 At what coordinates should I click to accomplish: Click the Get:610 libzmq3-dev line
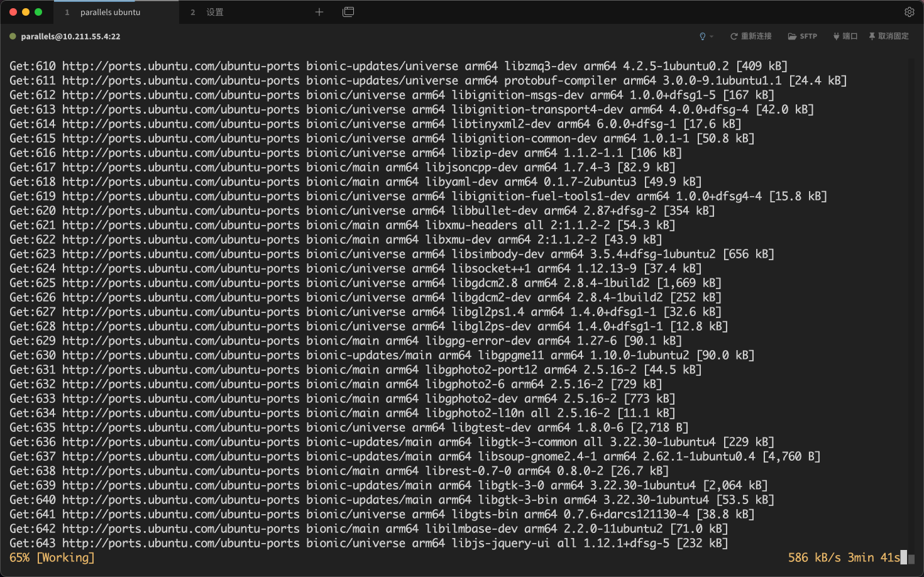tap(399, 66)
